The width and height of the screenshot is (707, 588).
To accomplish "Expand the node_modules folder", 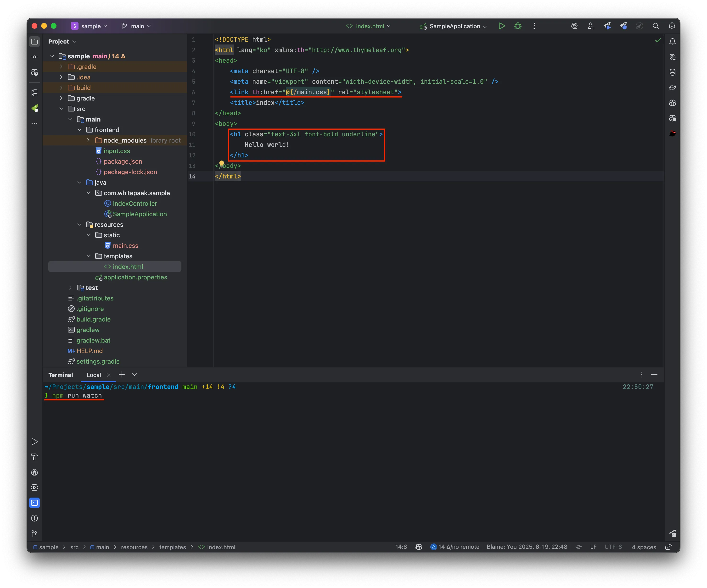I will pos(89,140).
